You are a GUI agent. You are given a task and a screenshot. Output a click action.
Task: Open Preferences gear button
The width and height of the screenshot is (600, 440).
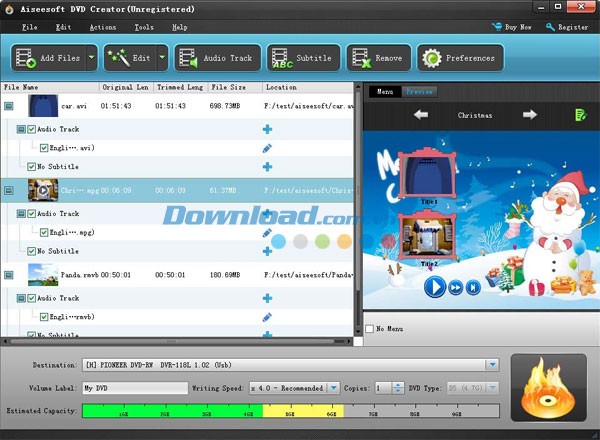[460, 58]
